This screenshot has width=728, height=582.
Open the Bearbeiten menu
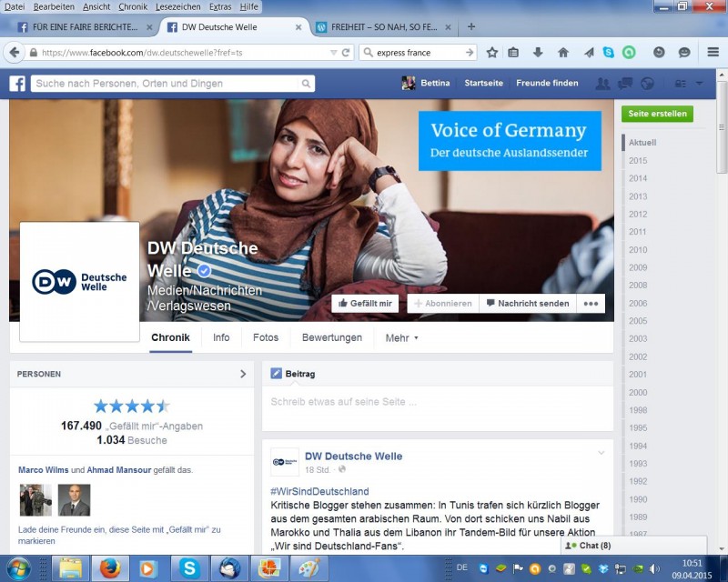54,6
